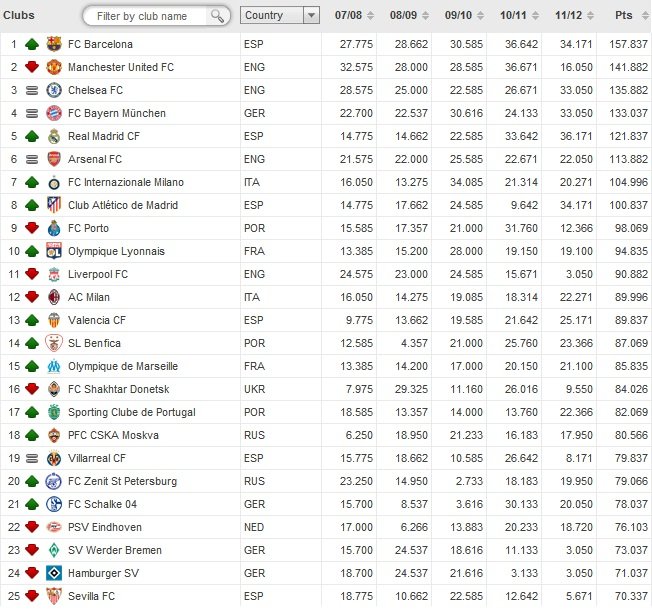This screenshot has height=611, width=652.
Task: Sort by the 09/10 season header
Action: tap(463, 16)
